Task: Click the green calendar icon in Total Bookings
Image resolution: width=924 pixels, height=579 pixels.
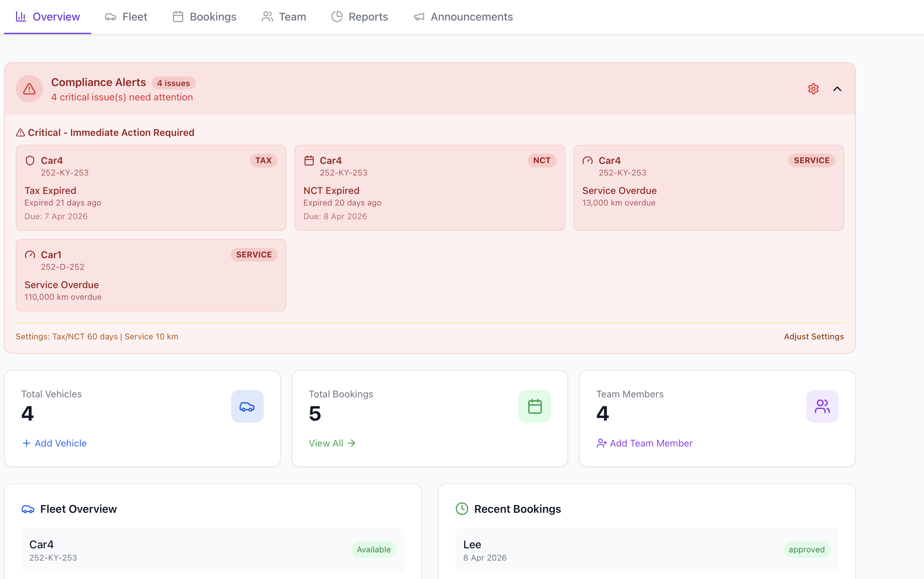Action: click(534, 406)
